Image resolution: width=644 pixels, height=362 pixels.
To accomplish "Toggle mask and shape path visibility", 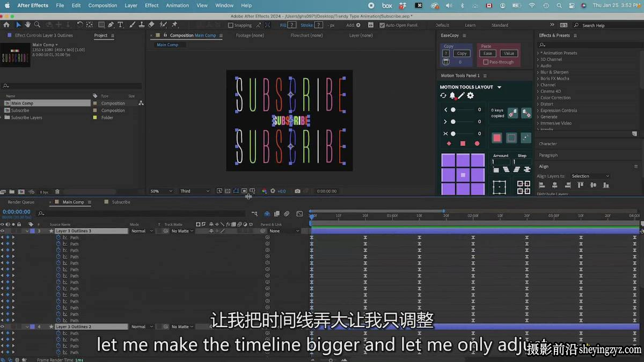I will click(236, 191).
